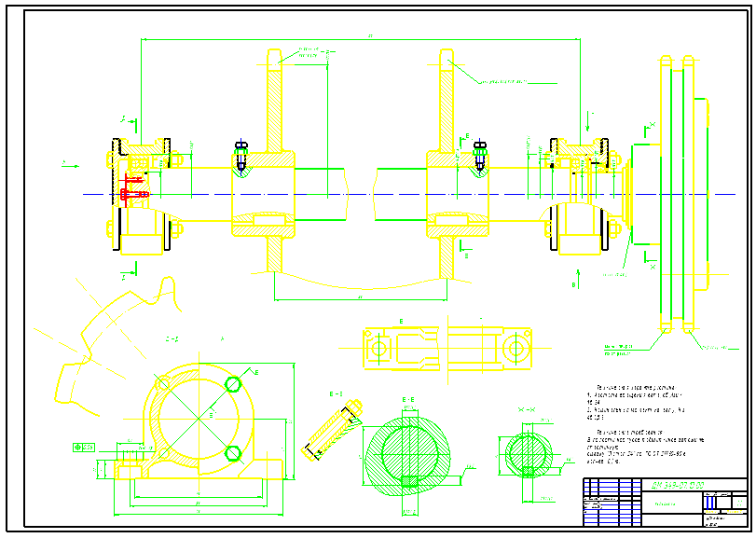Pick the tilted bolt section view
Viewport: 756px width, 538px height.
click(x=333, y=430)
